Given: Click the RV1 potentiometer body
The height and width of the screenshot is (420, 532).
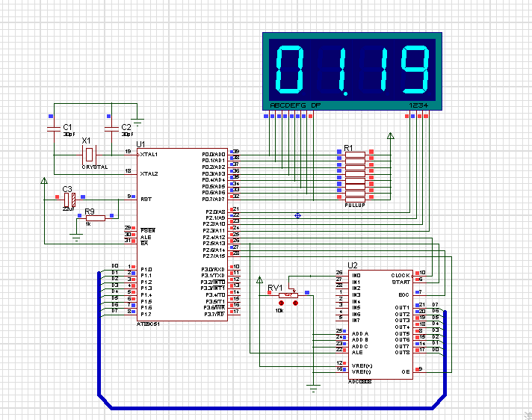Looking at the screenshot, I should click(288, 295).
